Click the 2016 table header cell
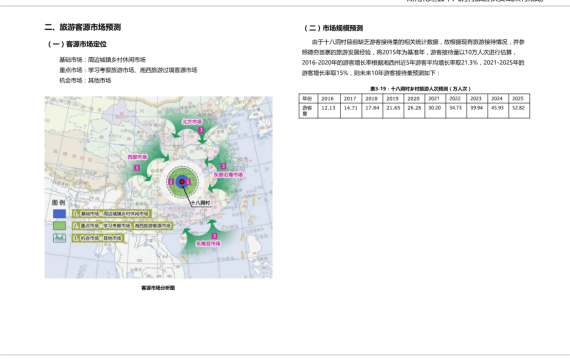The image size is (570, 360). (329, 99)
